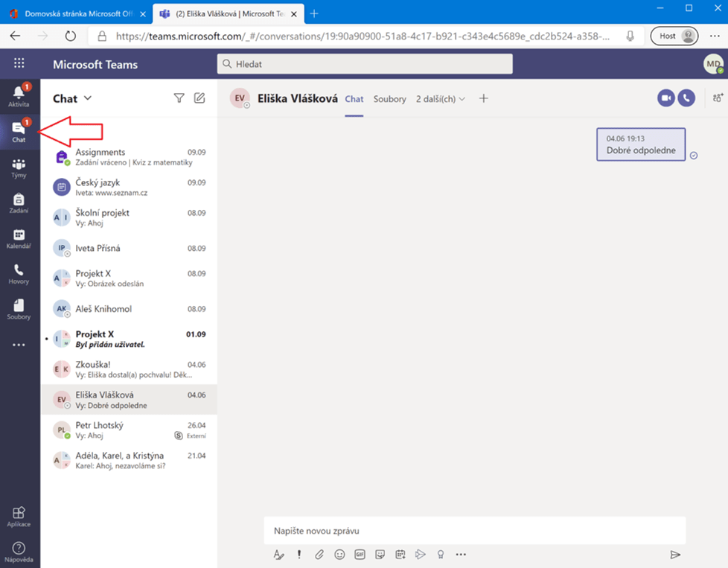This screenshot has width=728, height=568.
Task: Click the Hledat search field
Action: click(365, 64)
